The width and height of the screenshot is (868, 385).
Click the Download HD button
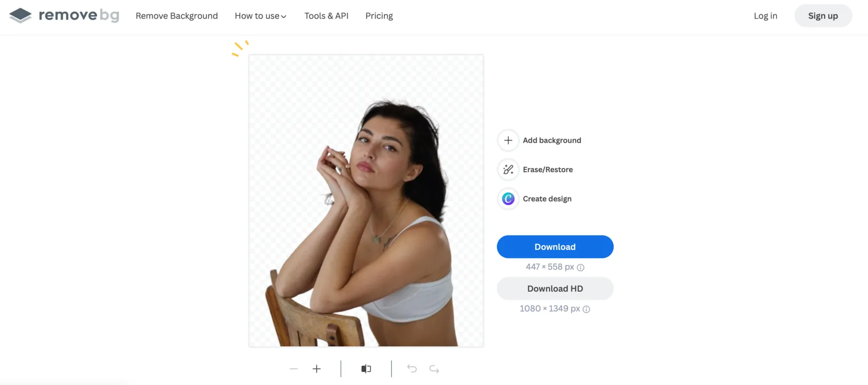pos(555,288)
